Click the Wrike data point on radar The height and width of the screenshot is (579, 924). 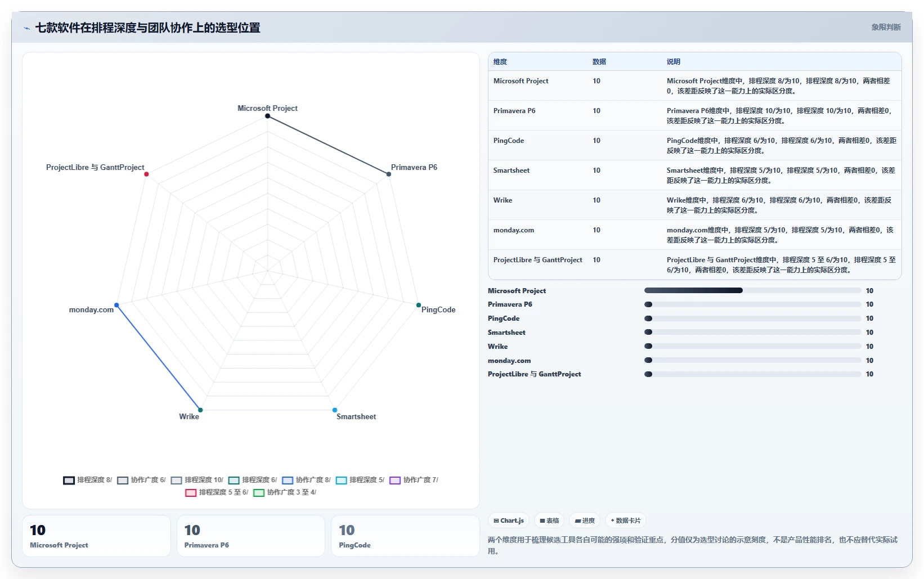tap(200, 410)
